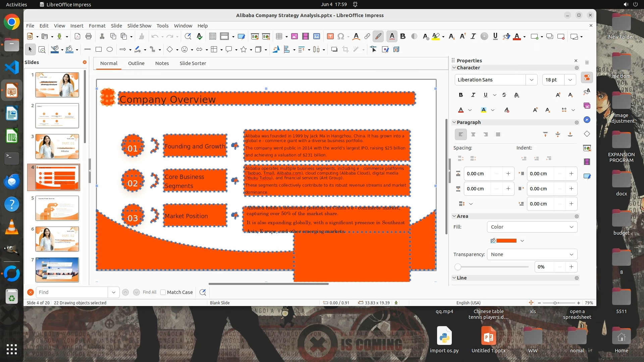Switch to the Slide Sorter tab

193,63
